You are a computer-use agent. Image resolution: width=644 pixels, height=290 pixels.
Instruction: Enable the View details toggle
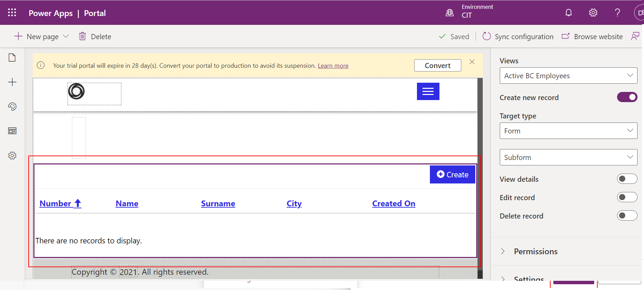coord(627,179)
